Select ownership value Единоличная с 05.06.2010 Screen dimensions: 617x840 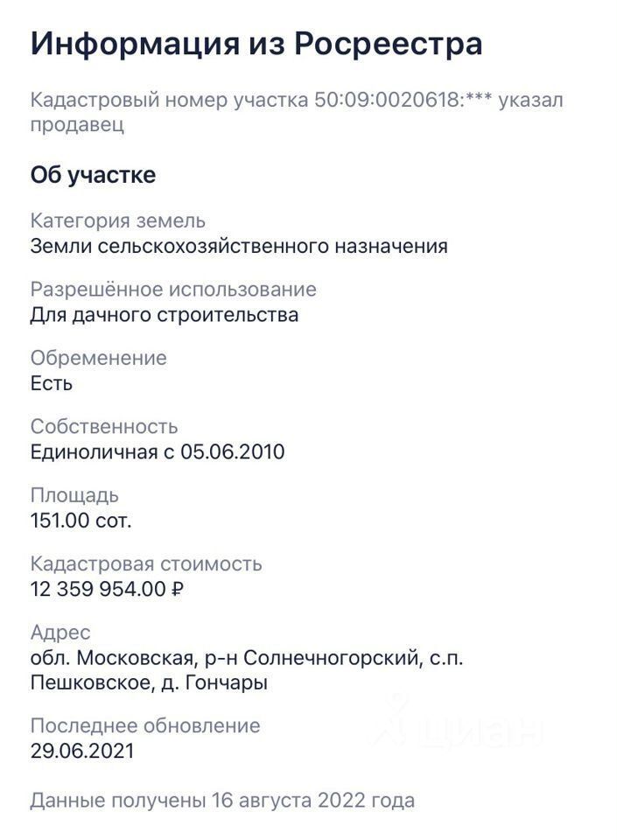158,451
